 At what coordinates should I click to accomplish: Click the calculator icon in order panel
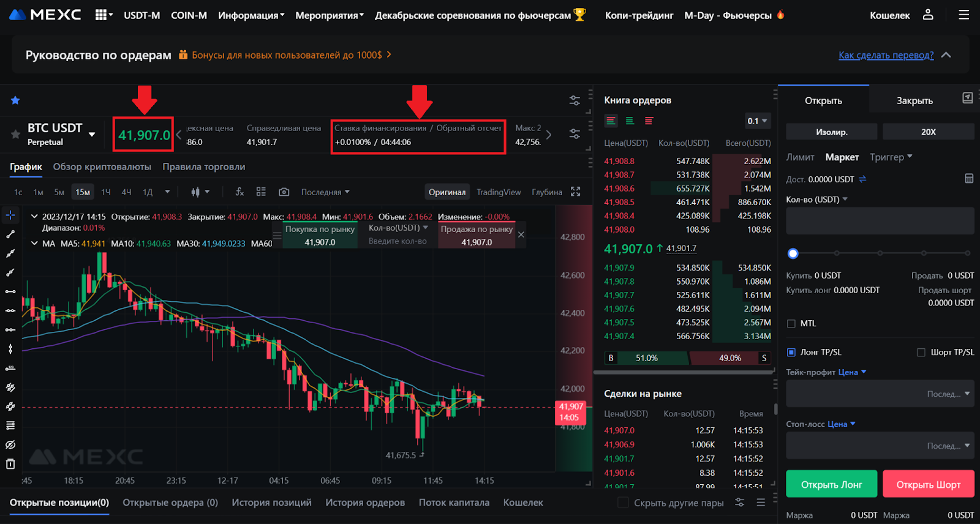(x=968, y=179)
